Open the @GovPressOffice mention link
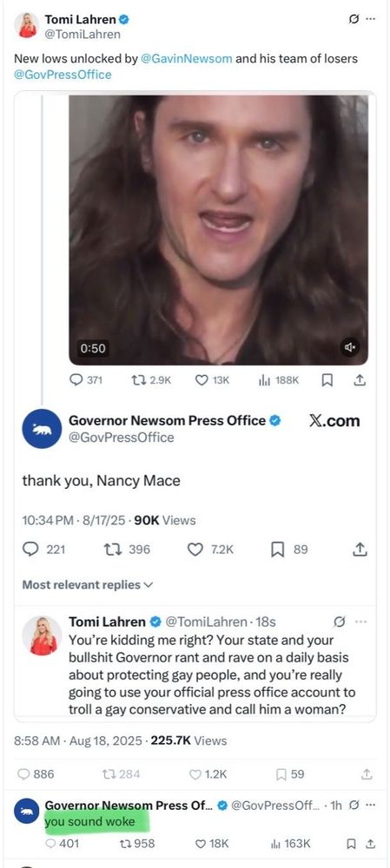 tap(63, 75)
